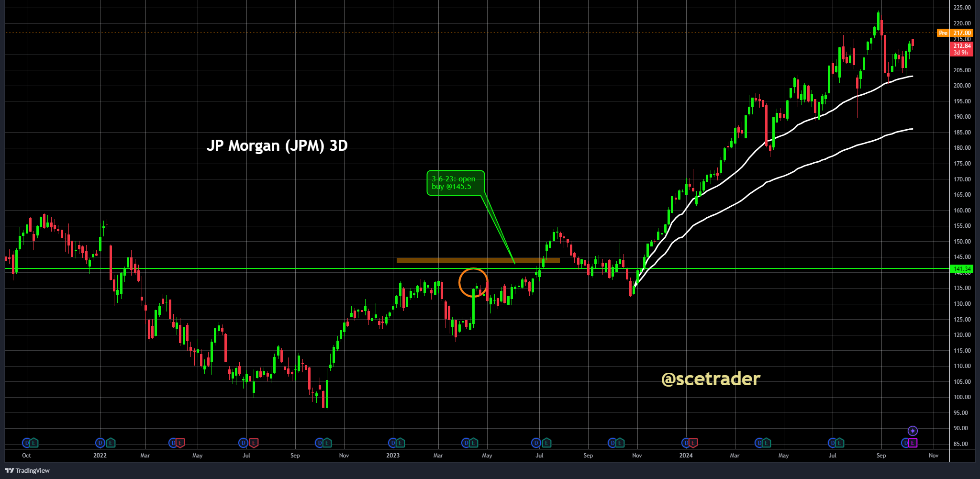
Task: Click the 175.00 price axis label
Action: tap(962, 164)
